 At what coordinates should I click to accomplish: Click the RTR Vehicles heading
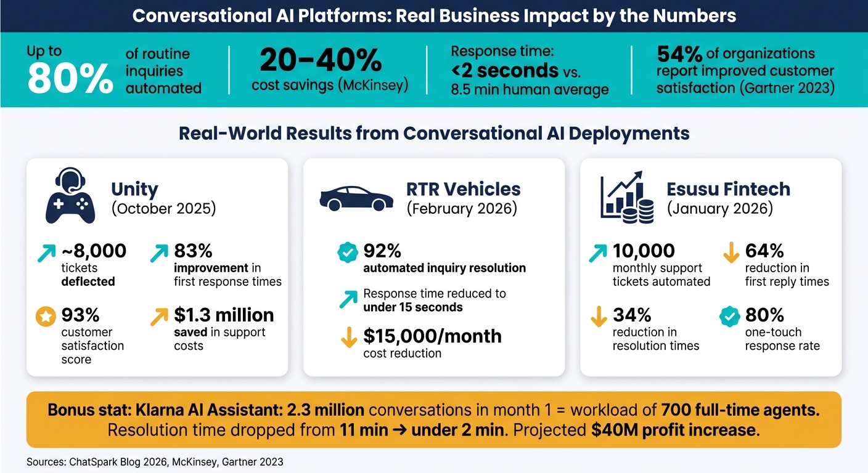463,189
